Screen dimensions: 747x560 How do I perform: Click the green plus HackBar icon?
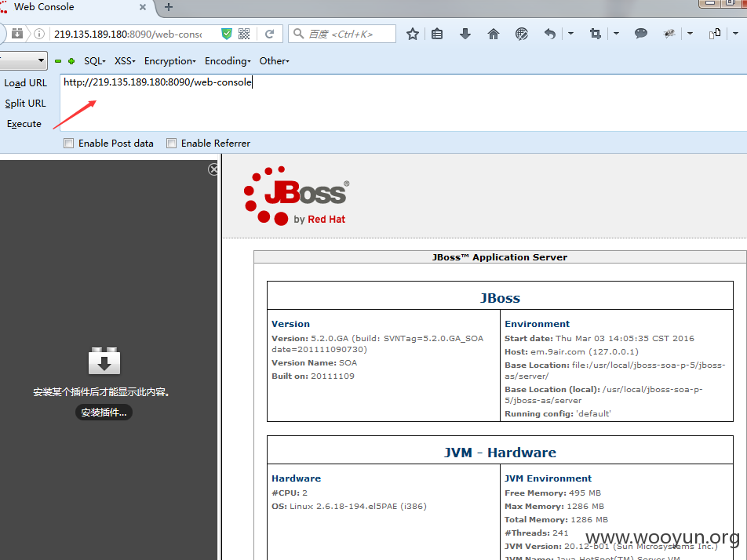[71, 61]
